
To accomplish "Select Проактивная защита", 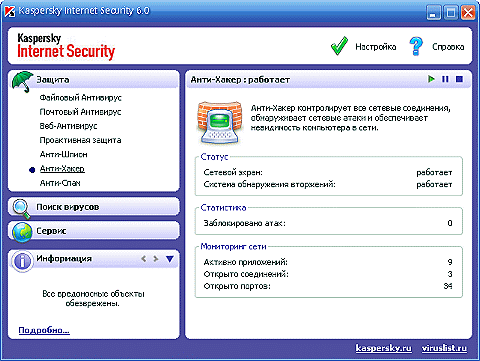I will [x=80, y=140].
